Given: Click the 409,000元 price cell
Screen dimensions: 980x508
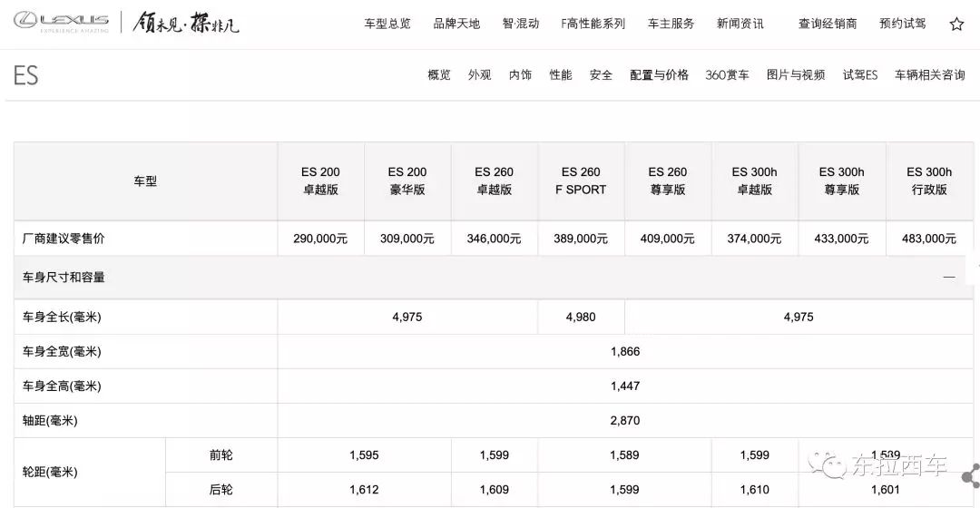Looking at the screenshot, I should (x=668, y=239).
